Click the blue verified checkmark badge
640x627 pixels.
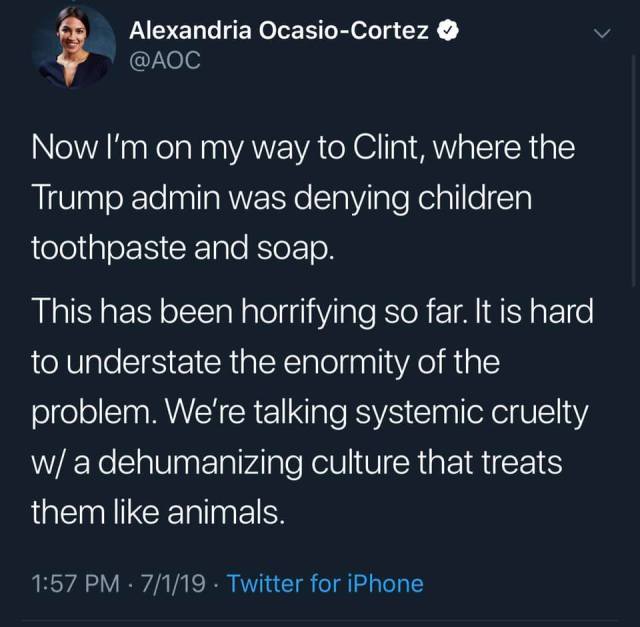(448, 31)
